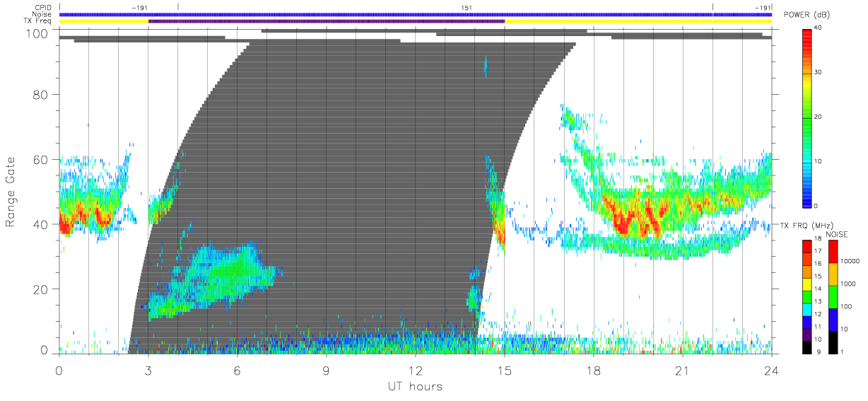
Task: Click x-axis tick label '12'
Action: (x=415, y=371)
